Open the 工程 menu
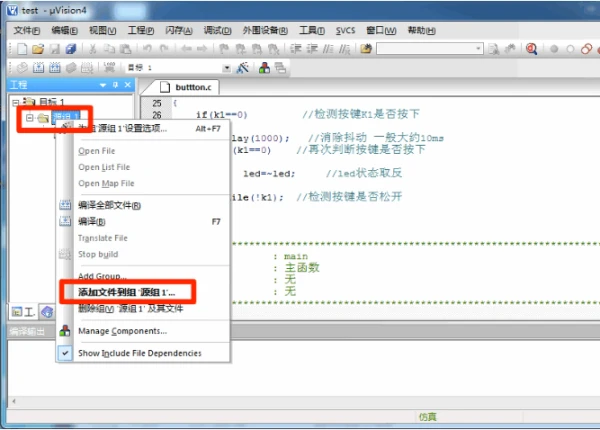 click(x=140, y=30)
